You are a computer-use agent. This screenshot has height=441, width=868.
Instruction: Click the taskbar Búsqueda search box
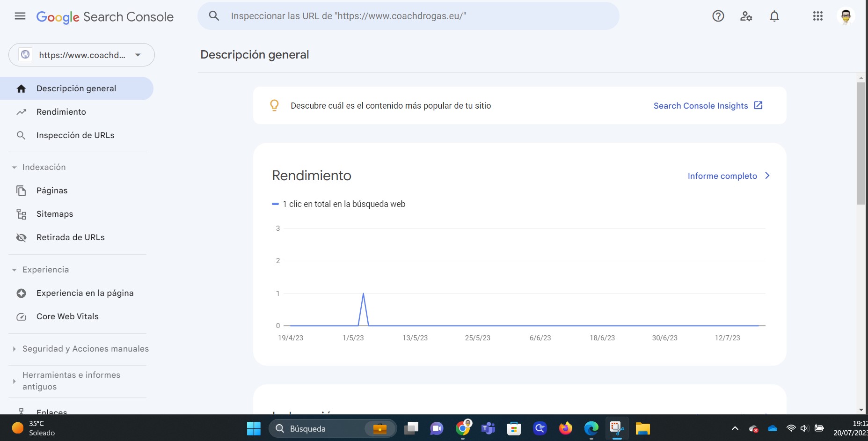[332, 428]
